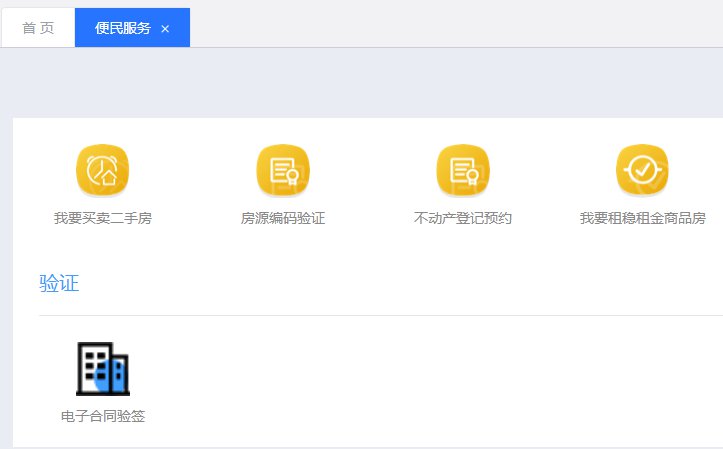Image resolution: width=723 pixels, height=449 pixels.
Task: Click the blue 验证 section heading
Action: pos(59,283)
